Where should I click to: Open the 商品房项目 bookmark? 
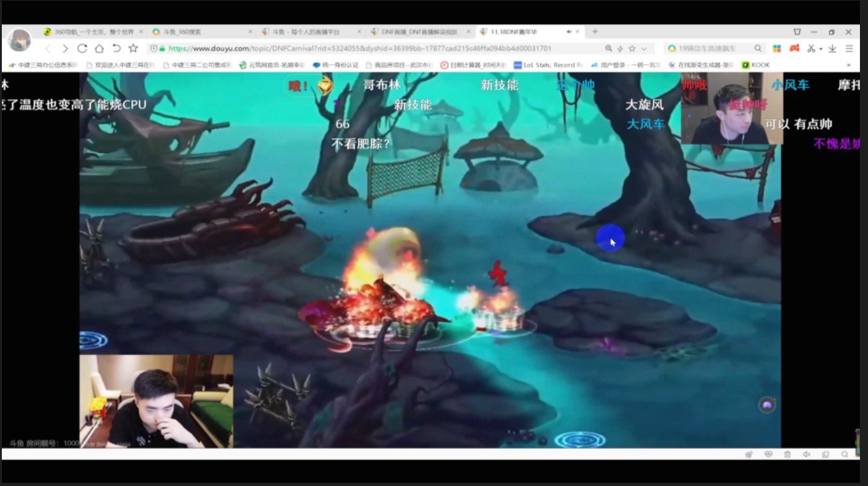point(400,64)
